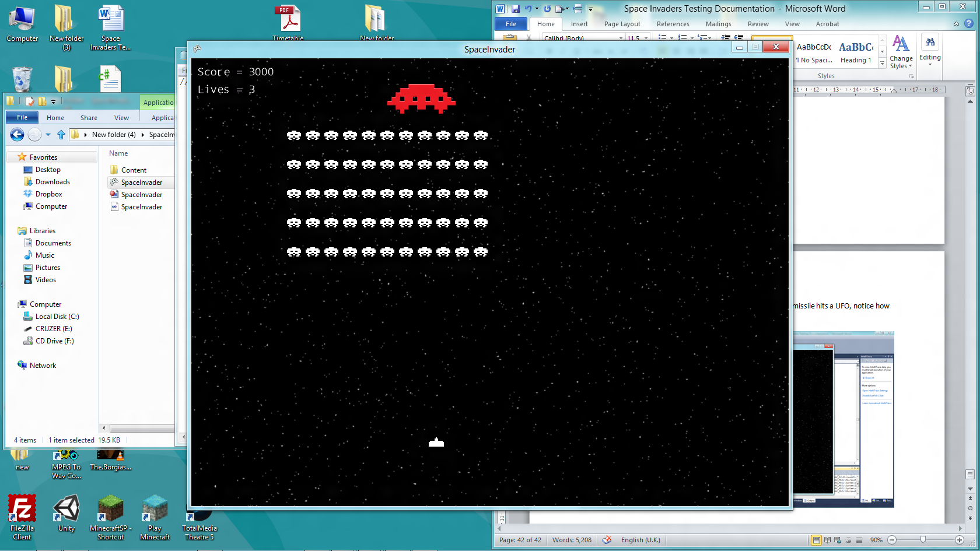This screenshot has height=551, width=980.
Task: Select the Dropbox item in Explorer sidebar
Action: tap(48, 194)
